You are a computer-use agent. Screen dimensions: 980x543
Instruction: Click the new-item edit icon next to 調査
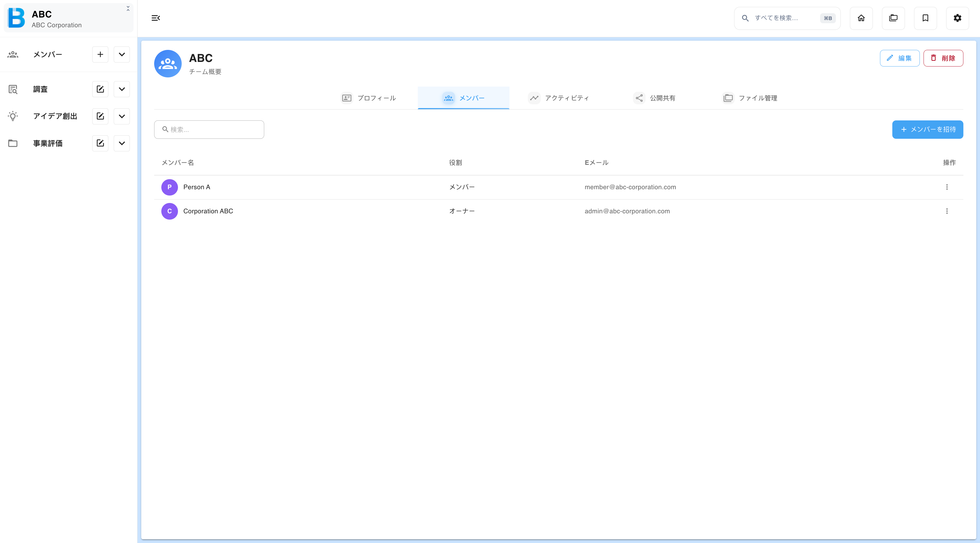pos(100,89)
